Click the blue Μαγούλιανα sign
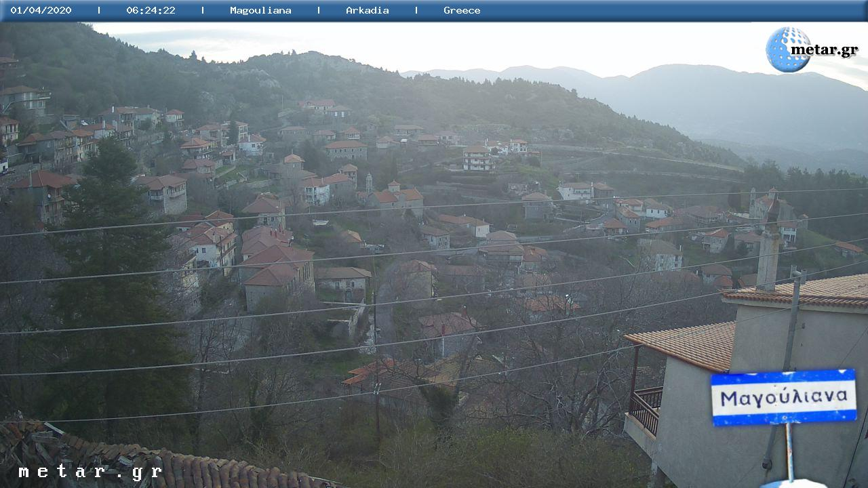This screenshot has width=868, height=488. [x=783, y=397]
